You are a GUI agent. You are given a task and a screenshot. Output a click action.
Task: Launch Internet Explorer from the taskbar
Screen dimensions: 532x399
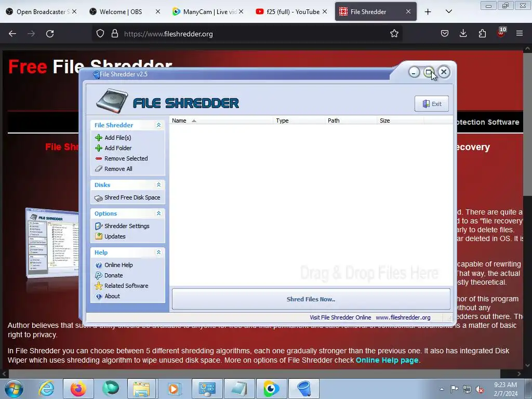pos(46,389)
